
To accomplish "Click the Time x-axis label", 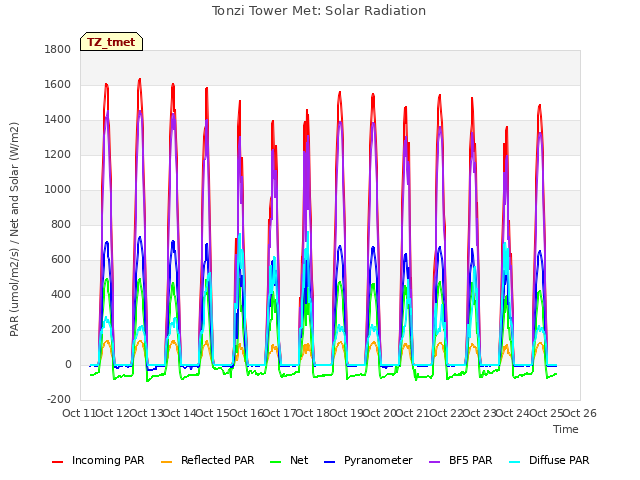I will coord(566,429).
